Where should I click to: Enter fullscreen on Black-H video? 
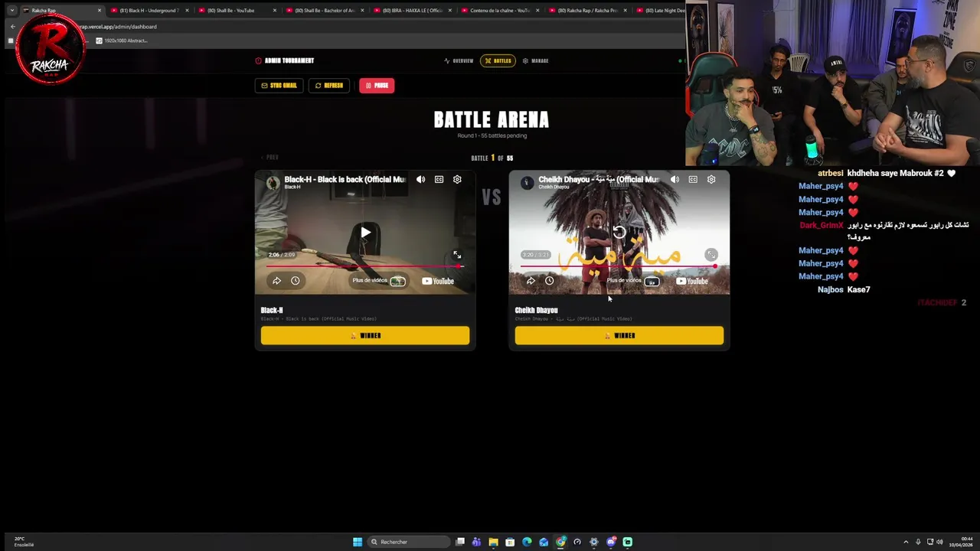pos(457,255)
